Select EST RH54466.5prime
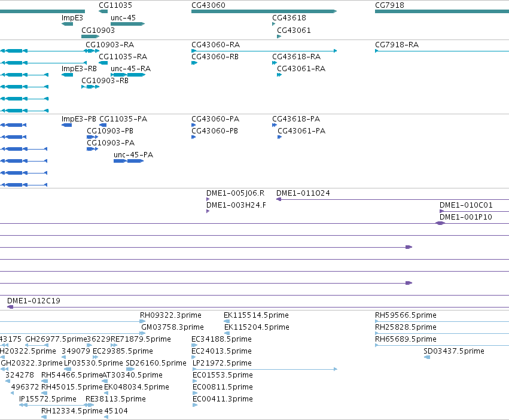Viewport: 509px width, 420px height. click(72, 376)
